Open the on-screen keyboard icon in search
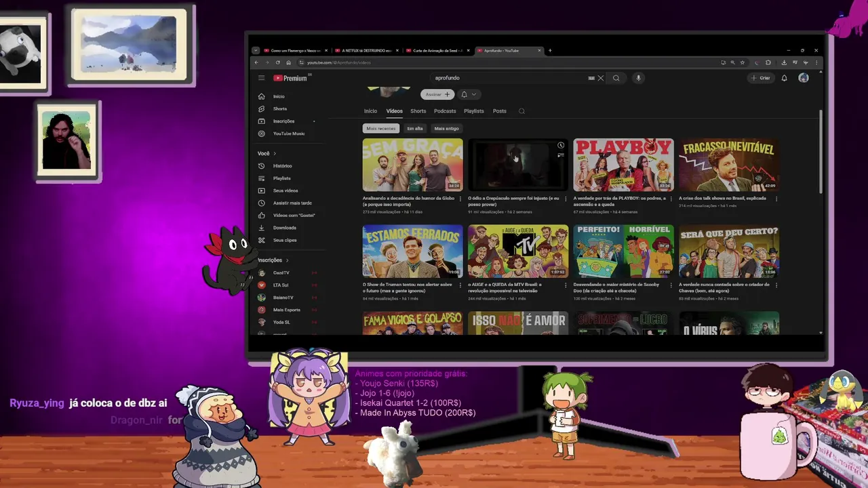868x488 pixels. 591,78
